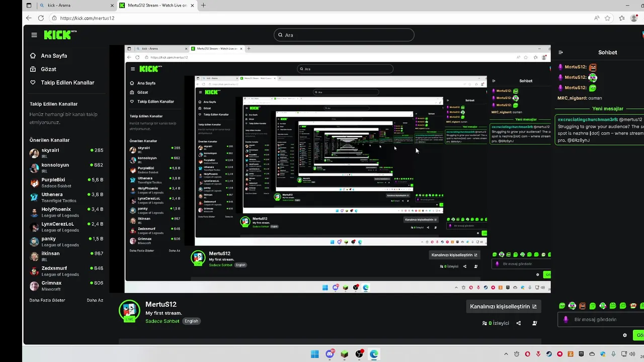Open the Kick hamburger sidebar menu
This screenshot has width=644, height=362.
coord(34,35)
